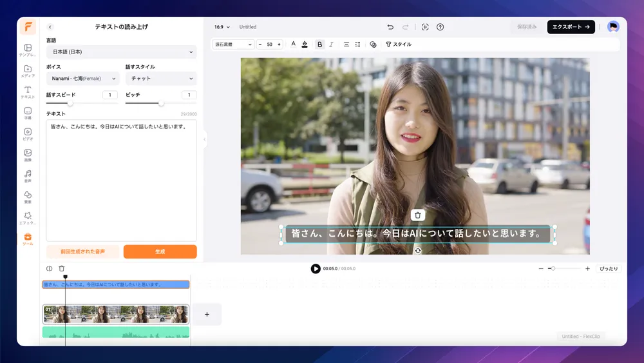The image size is (644, 363).
Task: Select the blue subtitle clip on the timeline
Action: (x=116, y=284)
